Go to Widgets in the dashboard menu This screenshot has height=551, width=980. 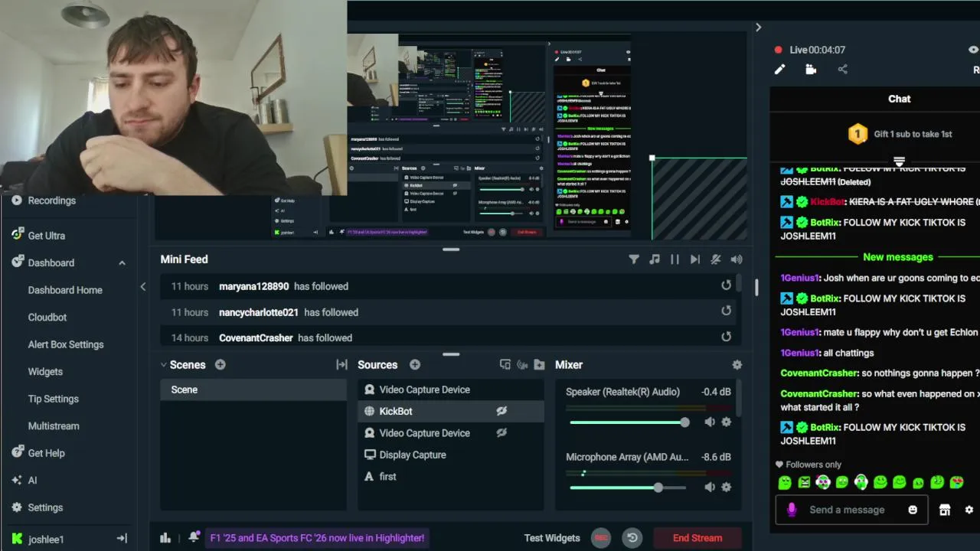pyautogui.click(x=45, y=371)
